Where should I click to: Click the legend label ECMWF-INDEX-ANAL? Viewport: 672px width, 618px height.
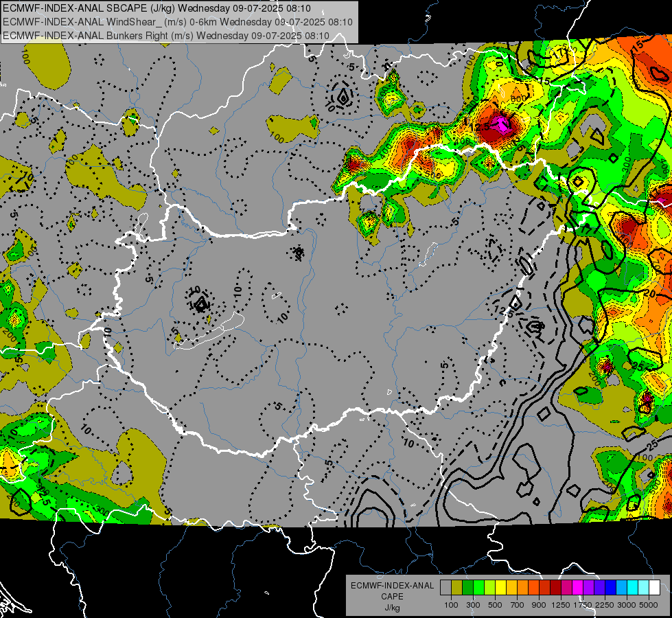tap(392, 586)
